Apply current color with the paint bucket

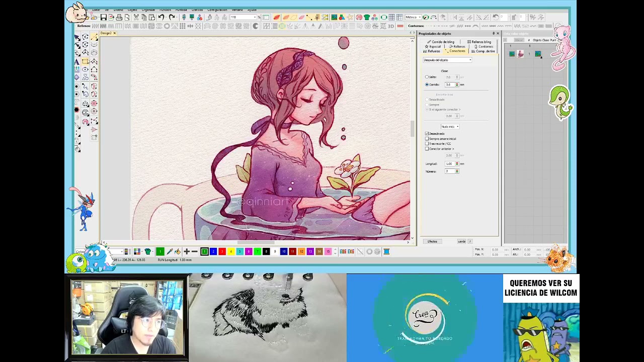tap(178, 251)
